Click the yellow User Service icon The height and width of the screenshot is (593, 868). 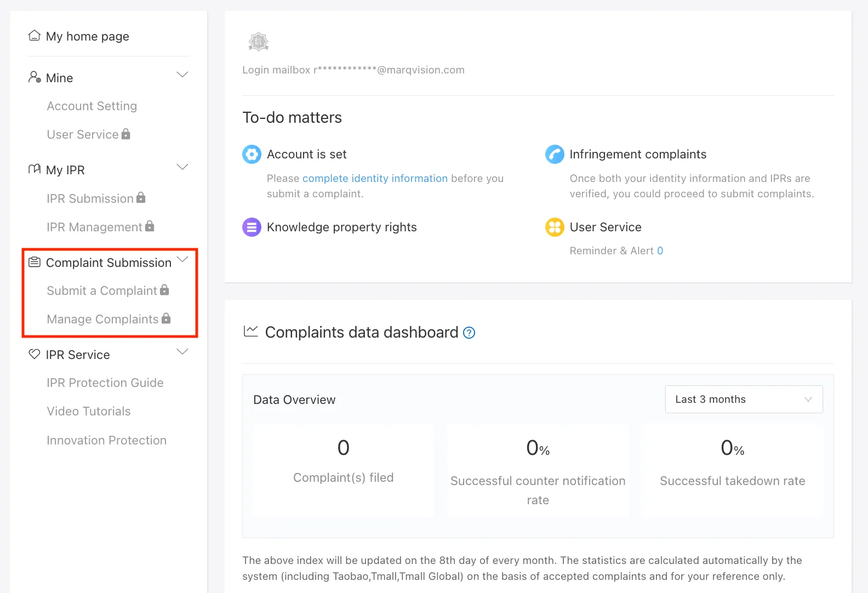click(555, 227)
